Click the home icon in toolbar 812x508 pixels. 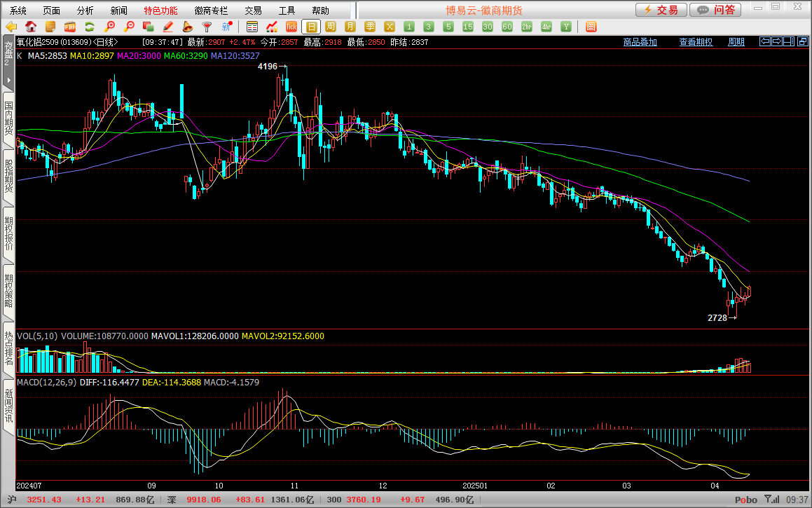(x=31, y=27)
